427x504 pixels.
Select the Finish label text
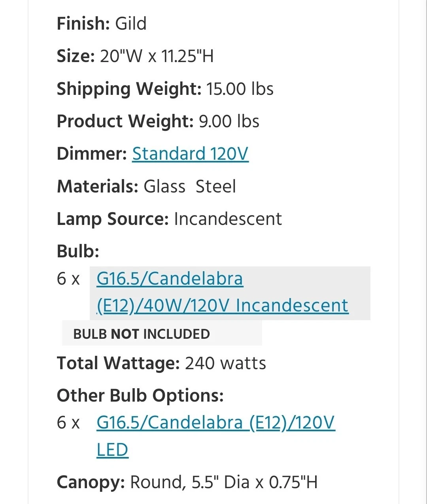(x=83, y=24)
